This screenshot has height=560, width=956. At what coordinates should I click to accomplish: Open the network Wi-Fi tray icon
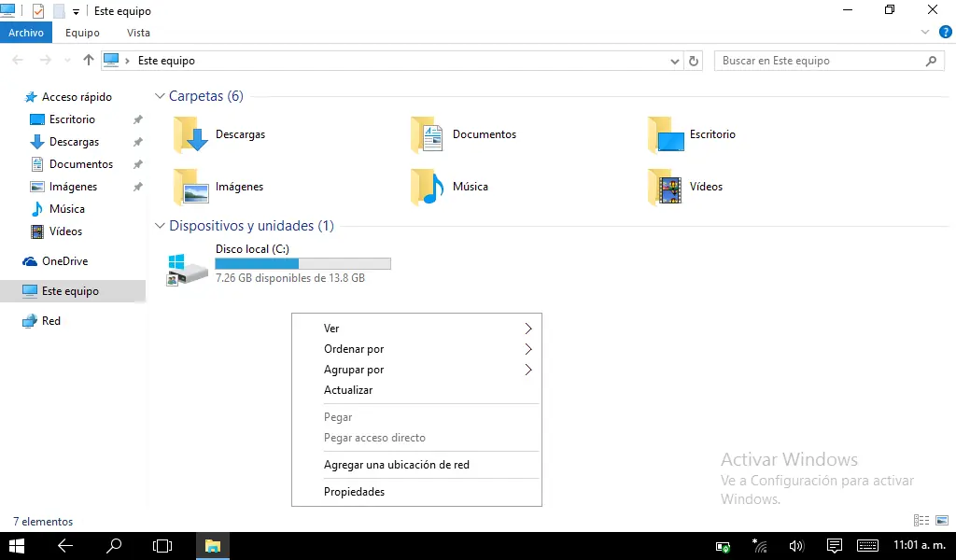(759, 546)
